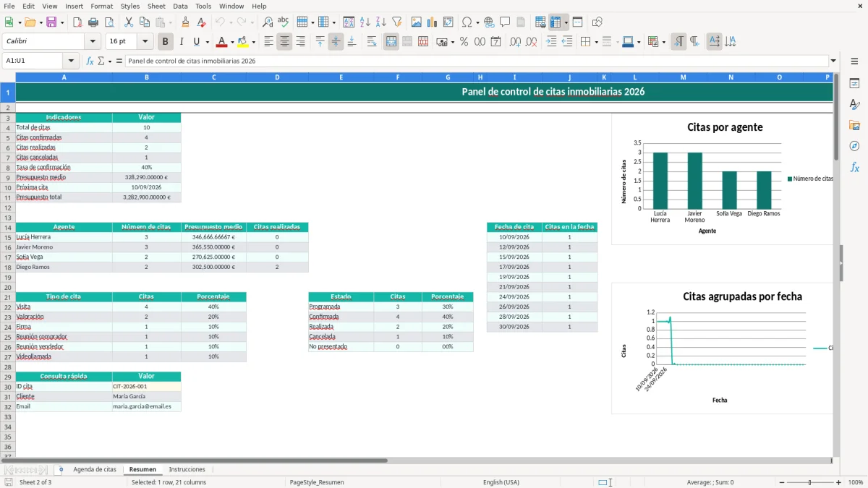Adjust the zoom slider in status bar
Screen dimensions: 868x488
(x=809, y=482)
